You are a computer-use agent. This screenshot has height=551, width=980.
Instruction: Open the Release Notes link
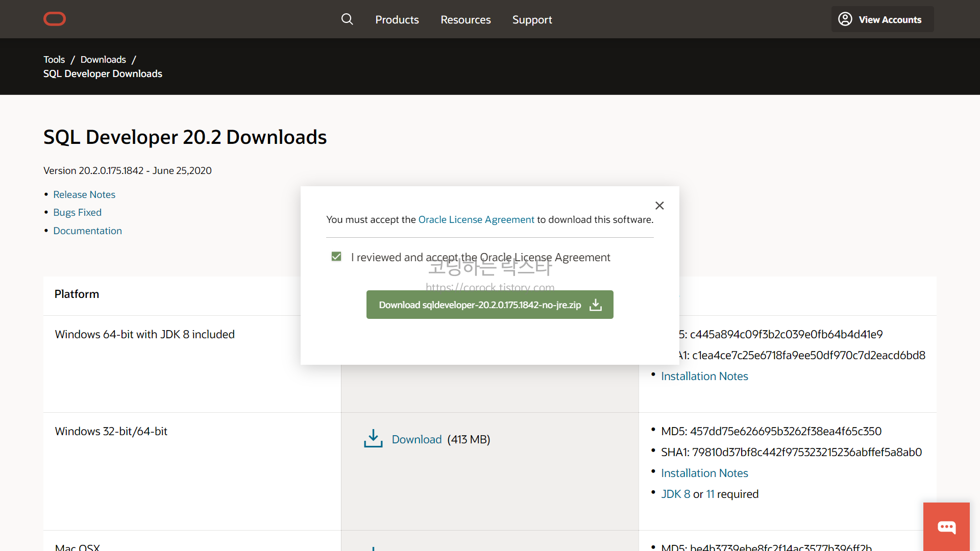(84, 194)
